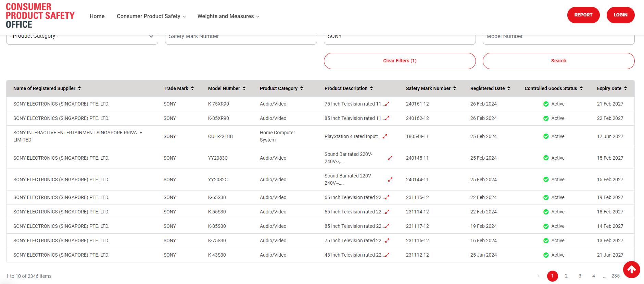The image size is (644, 284).
Task: Go to previous page arrow
Action: pyautogui.click(x=539, y=276)
